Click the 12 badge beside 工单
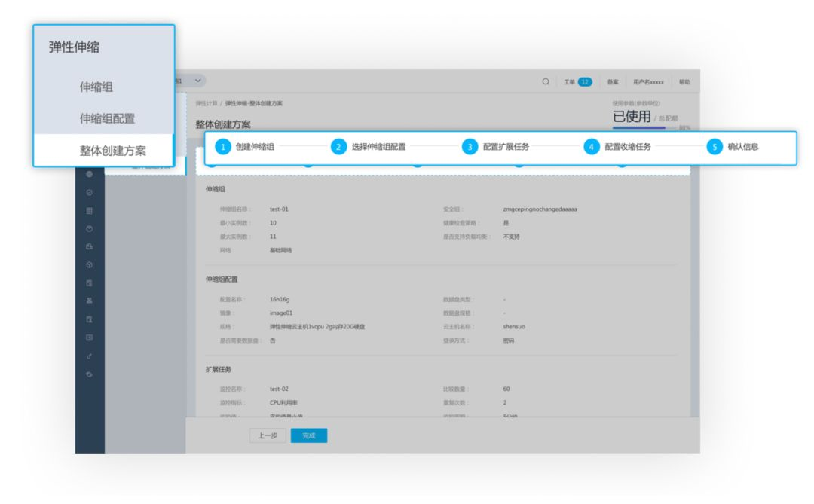This screenshot has height=504, width=814. pos(585,82)
